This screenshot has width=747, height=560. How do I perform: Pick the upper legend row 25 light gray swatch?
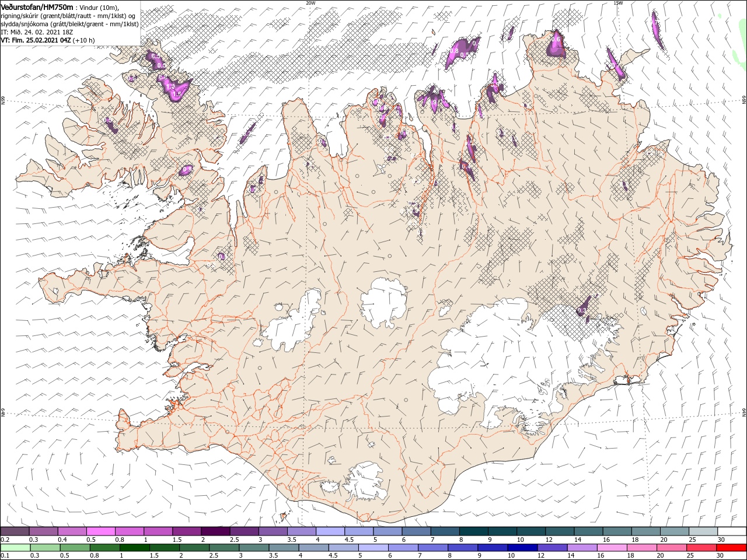(704, 531)
